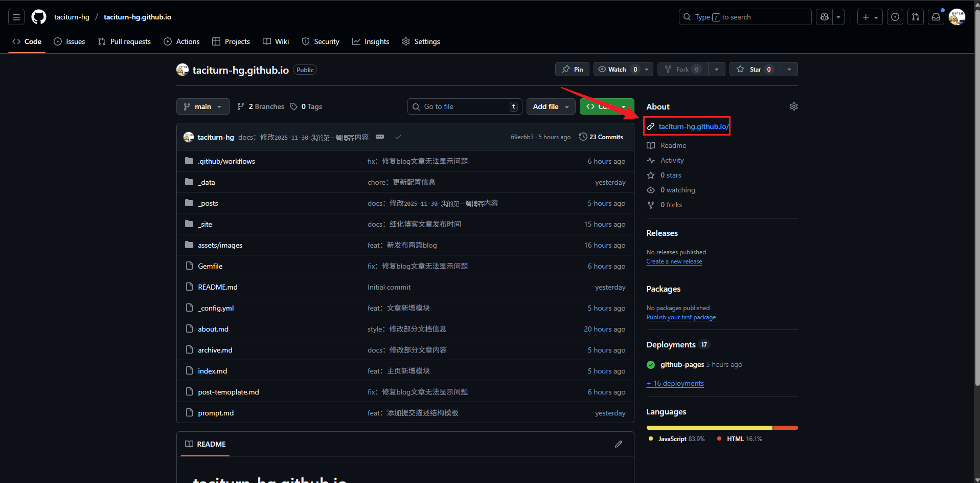980x483 pixels.
Task: Show commit message details ellipsis
Action: point(380,137)
